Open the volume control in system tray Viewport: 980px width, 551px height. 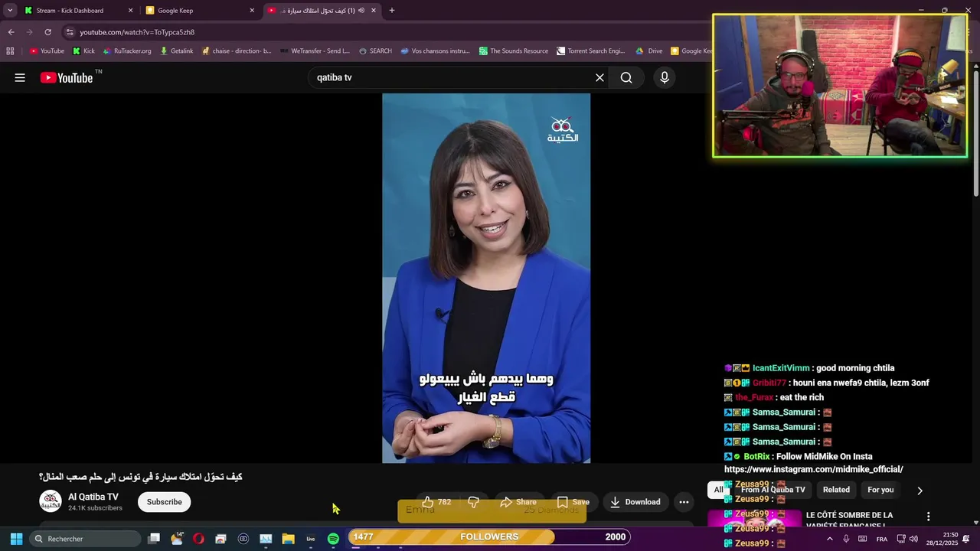tap(913, 539)
